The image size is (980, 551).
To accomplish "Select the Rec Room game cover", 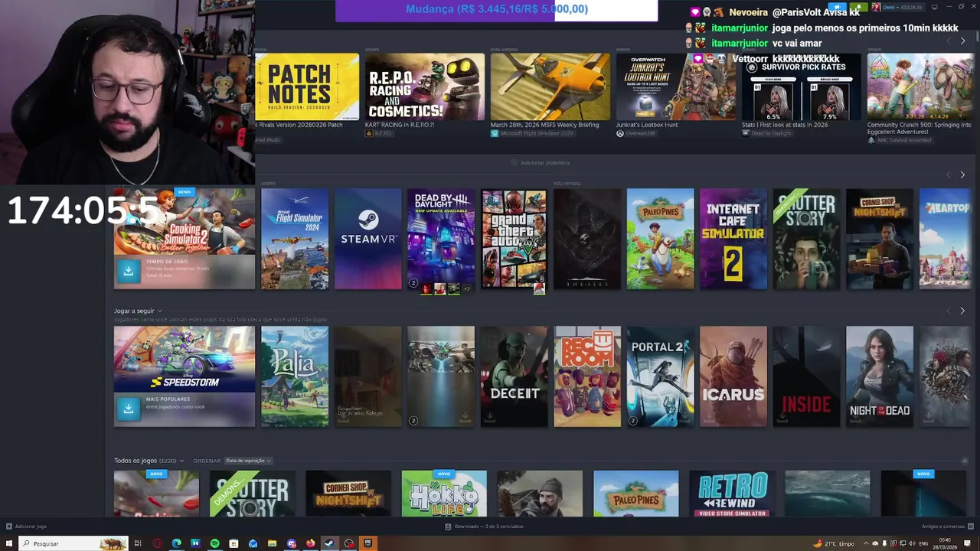I will tap(587, 377).
